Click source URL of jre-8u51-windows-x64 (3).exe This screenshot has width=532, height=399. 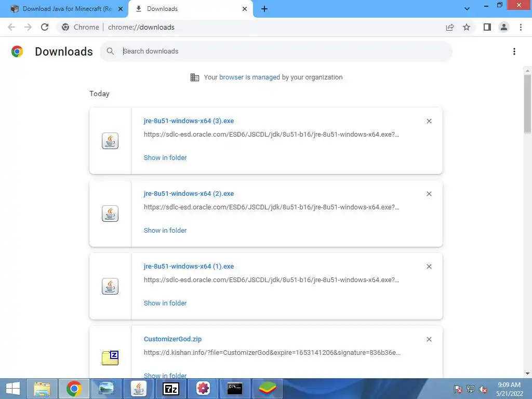click(x=271, y=135)
